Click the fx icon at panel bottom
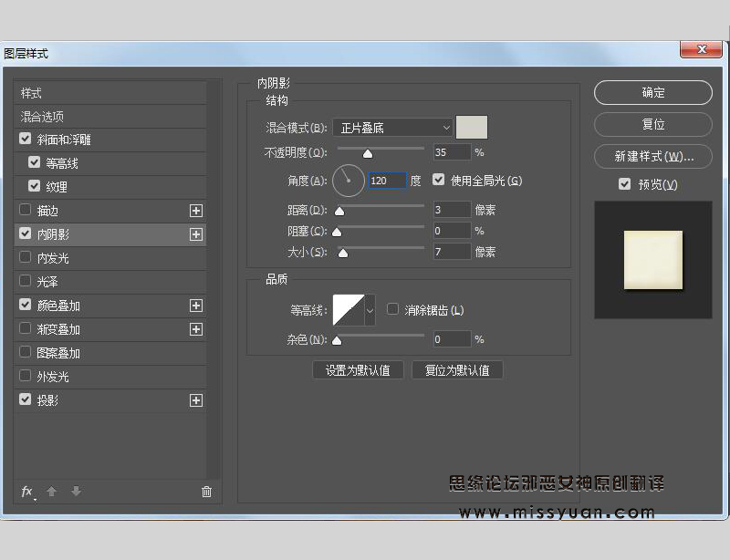Viewport: 730px width, 560px height. click(26, 492)
